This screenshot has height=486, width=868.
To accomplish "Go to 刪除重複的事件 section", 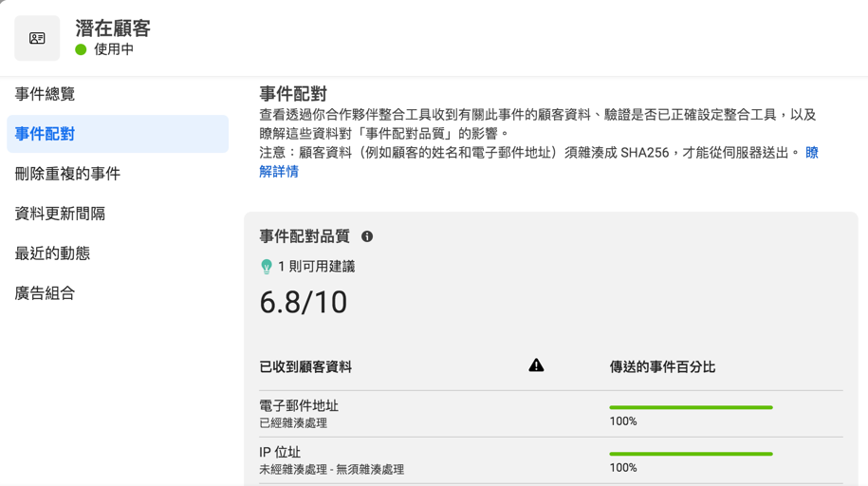I will coord(67,174).
